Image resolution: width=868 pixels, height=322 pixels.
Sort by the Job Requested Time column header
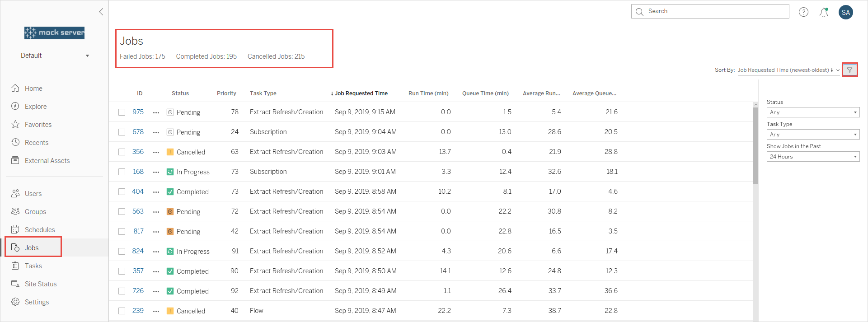pos(359,93)
